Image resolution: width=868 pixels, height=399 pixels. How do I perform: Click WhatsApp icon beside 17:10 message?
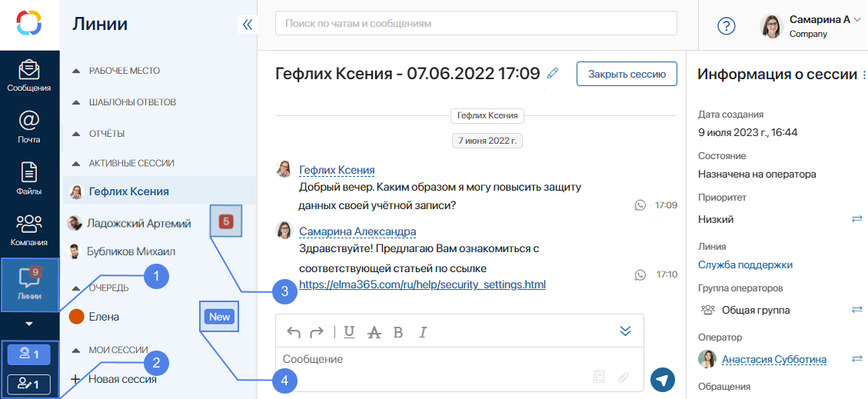(x=640, y=274)
